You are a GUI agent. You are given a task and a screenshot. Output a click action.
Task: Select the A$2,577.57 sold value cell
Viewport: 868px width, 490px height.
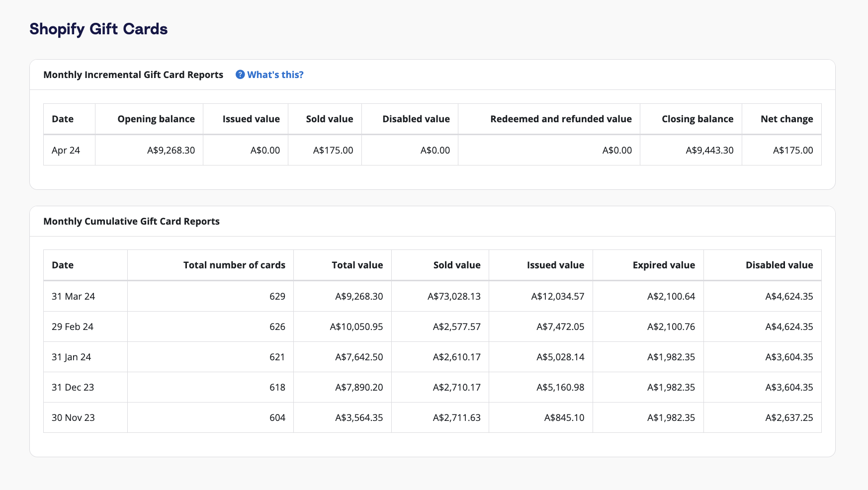point(440,327)
